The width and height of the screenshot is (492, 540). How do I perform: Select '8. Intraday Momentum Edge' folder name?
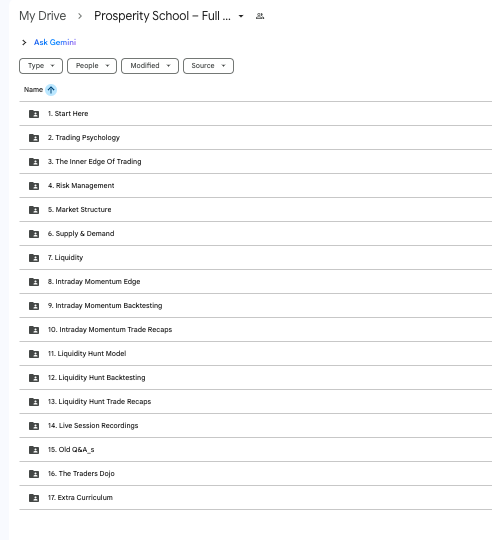click(x=94, y=282)
